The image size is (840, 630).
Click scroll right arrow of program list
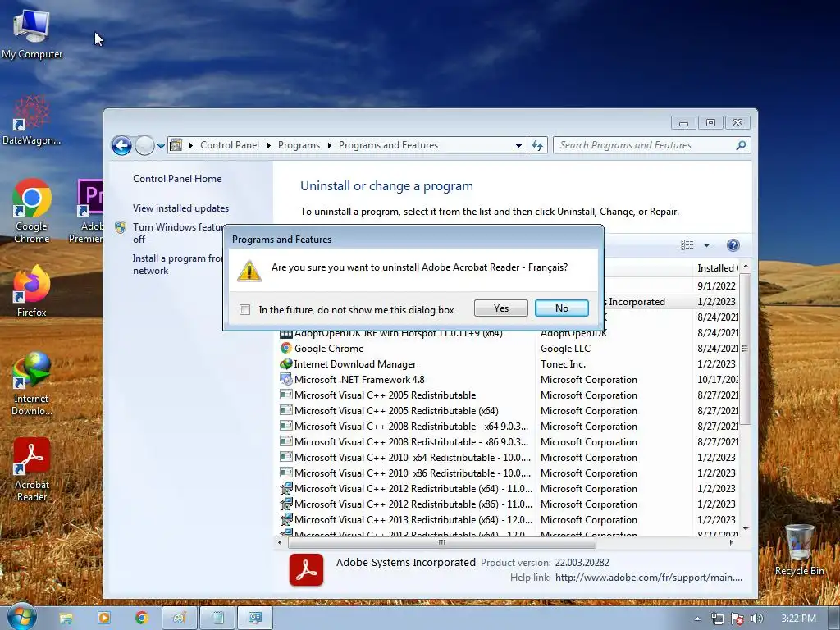click(731, 543)
